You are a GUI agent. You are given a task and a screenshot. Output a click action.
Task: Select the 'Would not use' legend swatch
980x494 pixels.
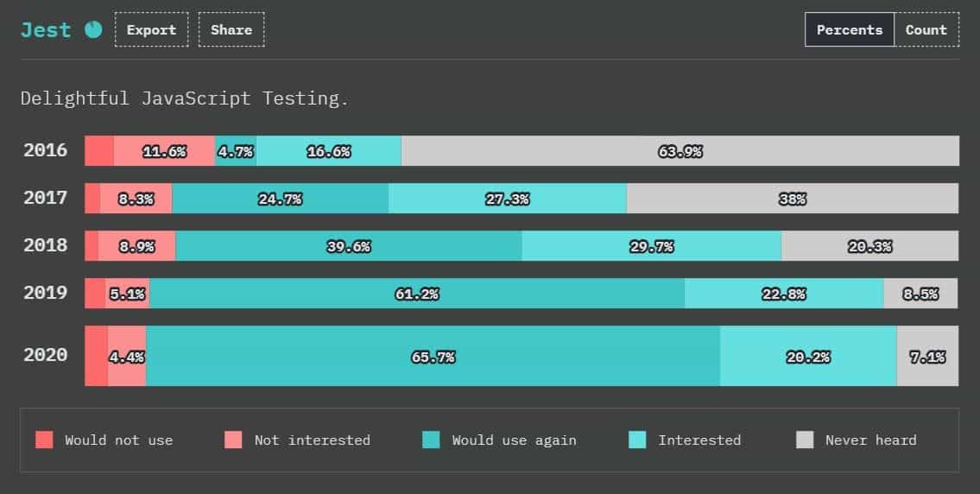(44, 440)
